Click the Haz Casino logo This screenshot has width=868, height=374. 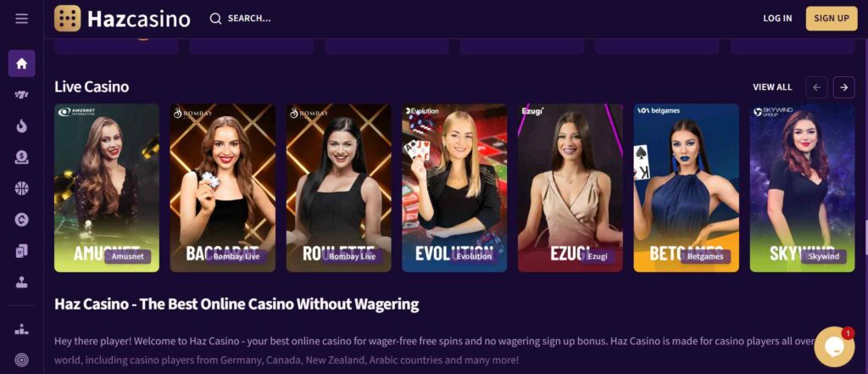click(122, 19)
